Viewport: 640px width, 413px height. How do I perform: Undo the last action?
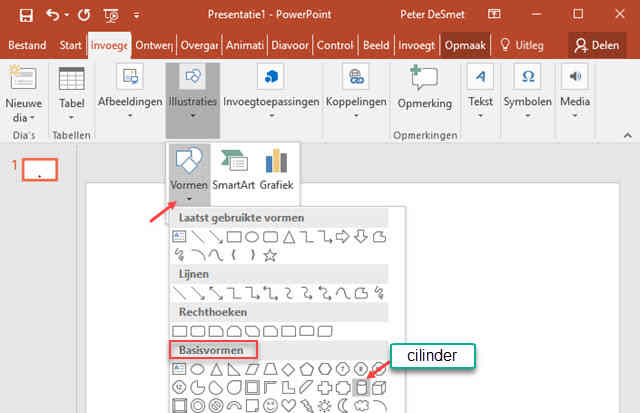click(53, 15)
